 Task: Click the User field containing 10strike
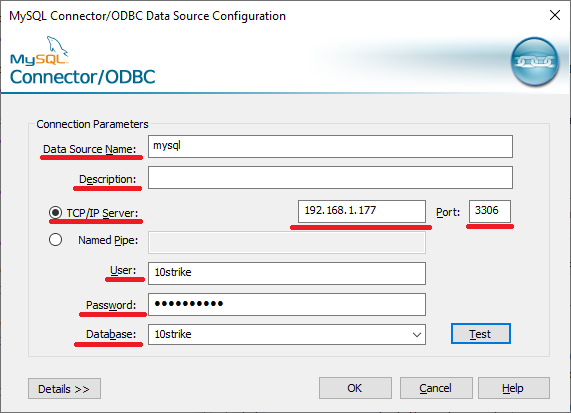click(287, 273)
